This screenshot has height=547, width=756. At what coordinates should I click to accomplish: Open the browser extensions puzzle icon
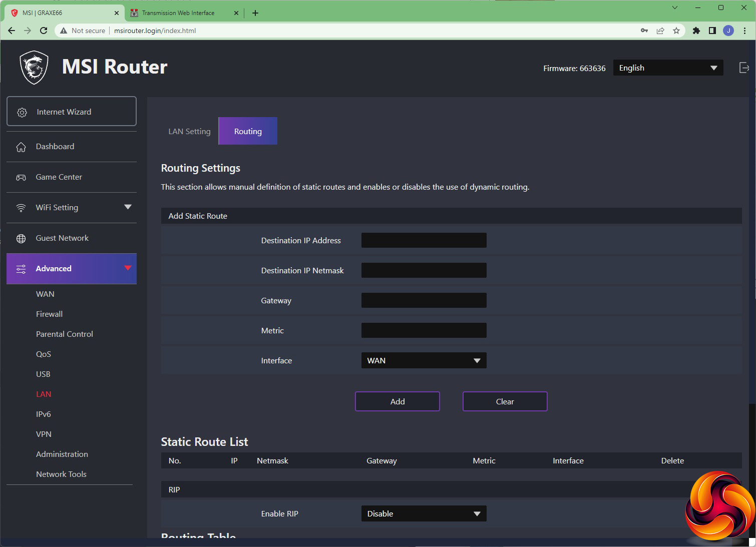pyautogui.click(x=696, y=31)
